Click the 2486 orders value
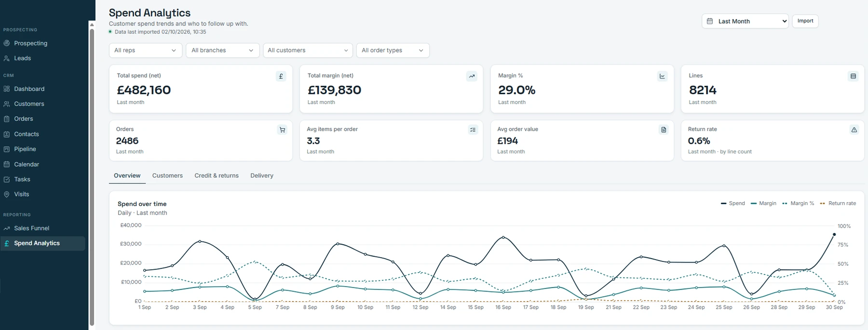 pos(127,141)
